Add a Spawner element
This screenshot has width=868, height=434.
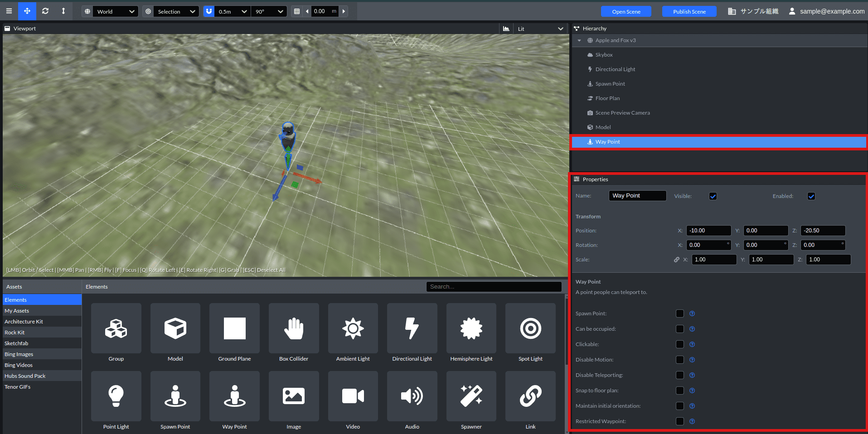click(x=471, y=396)
